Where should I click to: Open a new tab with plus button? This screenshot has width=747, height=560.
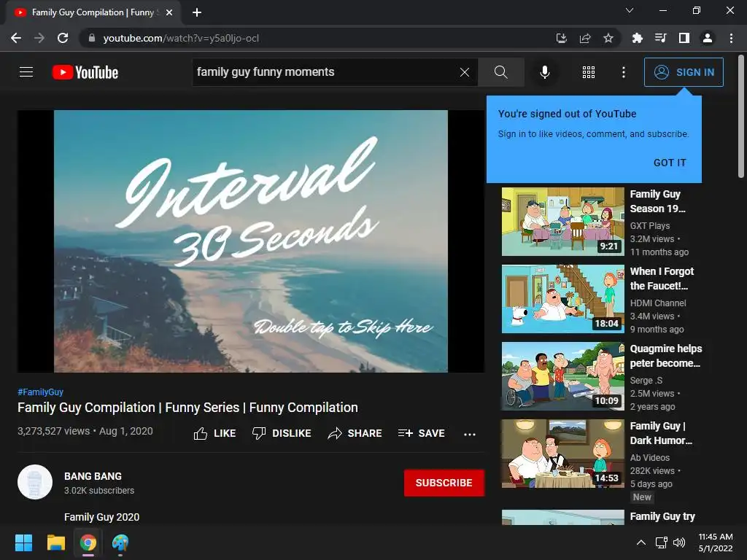point(197,12)
